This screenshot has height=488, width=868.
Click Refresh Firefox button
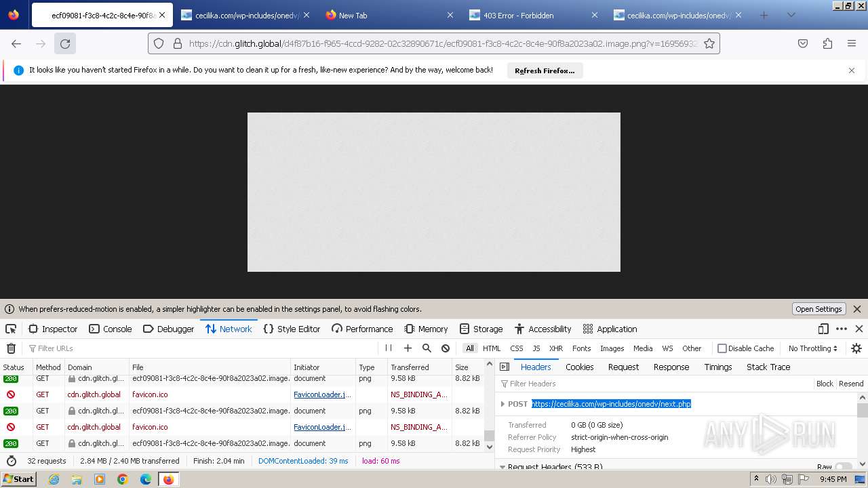click(545, 70)
